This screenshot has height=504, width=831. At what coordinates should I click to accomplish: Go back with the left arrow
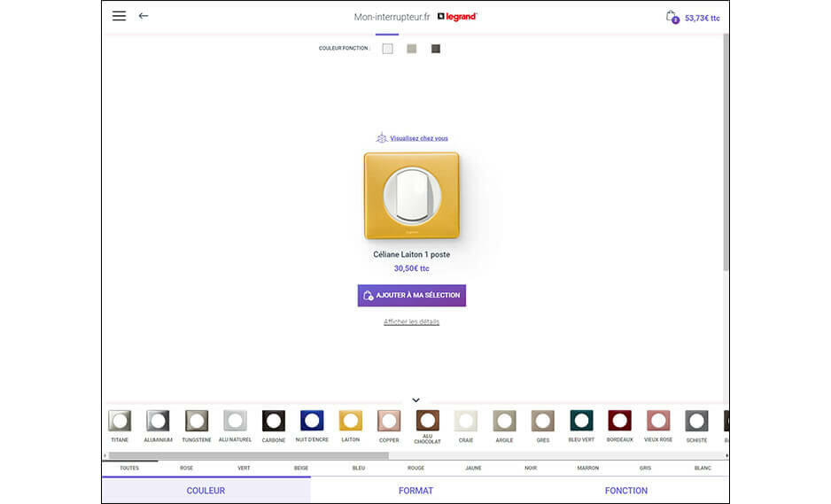click(144, 16)
